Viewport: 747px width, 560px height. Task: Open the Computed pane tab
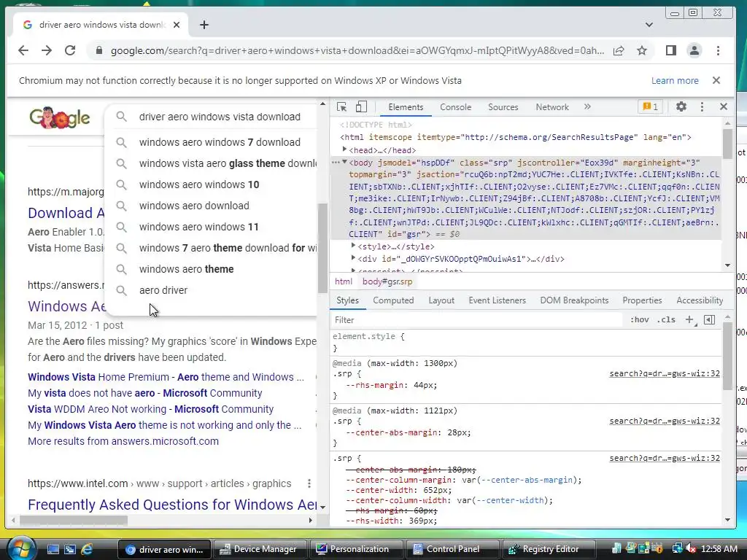[393, 300]
